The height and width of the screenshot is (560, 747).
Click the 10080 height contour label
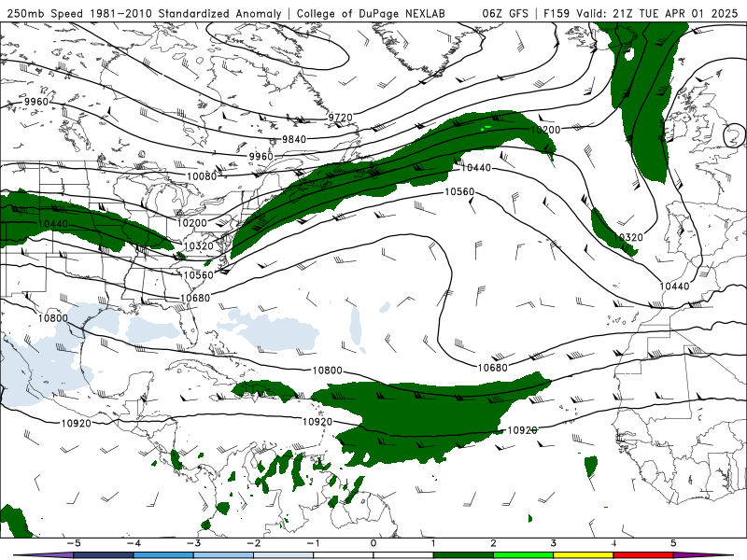(202, 176)
